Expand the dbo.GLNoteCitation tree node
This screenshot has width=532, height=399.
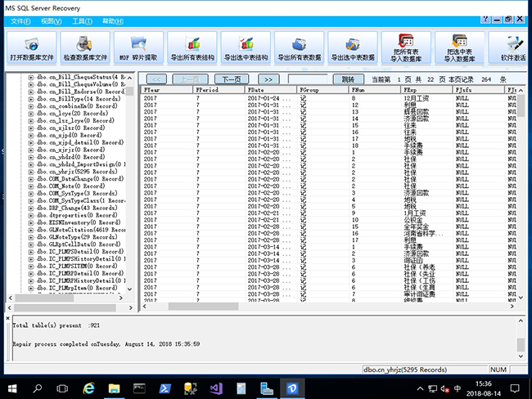(30, 230)
